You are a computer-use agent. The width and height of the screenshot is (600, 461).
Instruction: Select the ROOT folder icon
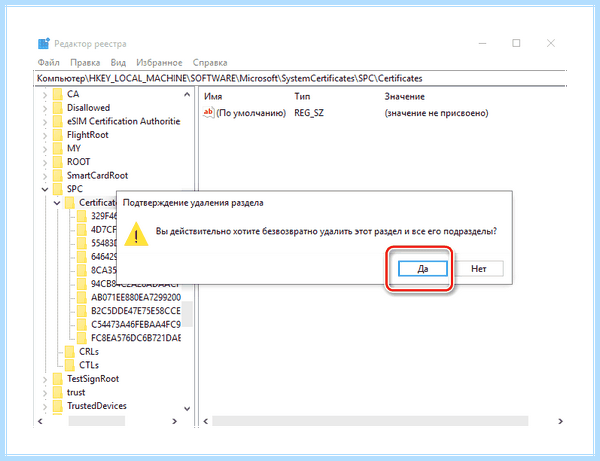click(57, 162)
